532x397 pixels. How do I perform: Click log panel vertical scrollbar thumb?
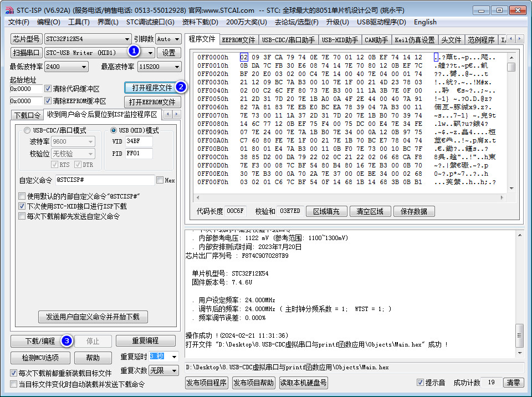pyautogui.click(x=519, y=335)
